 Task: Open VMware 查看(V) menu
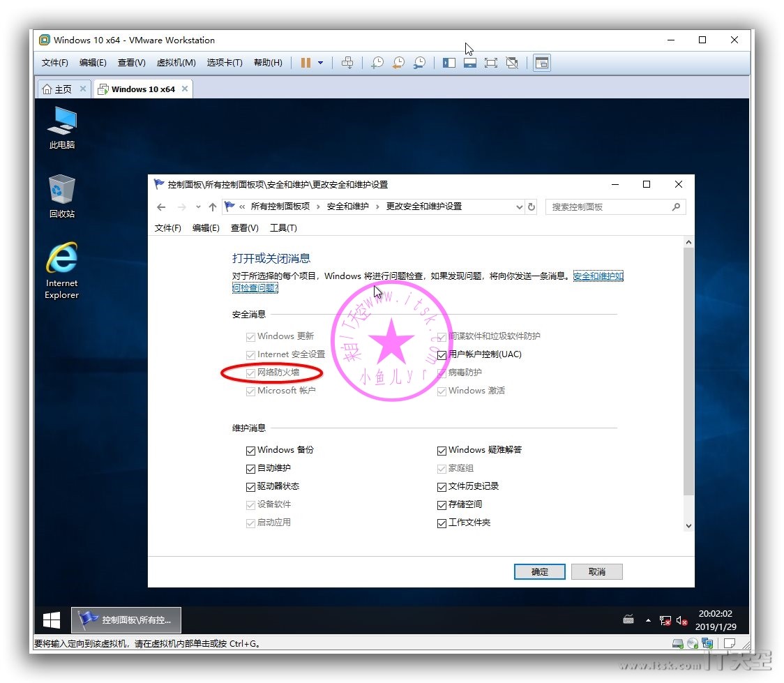(132, 63)
